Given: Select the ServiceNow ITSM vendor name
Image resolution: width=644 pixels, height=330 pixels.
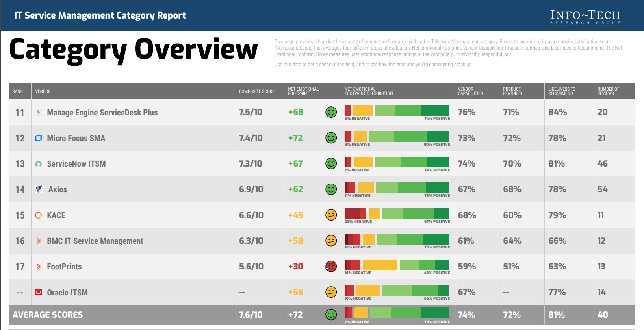Looking at the screenshot, I should coord(76,164).
